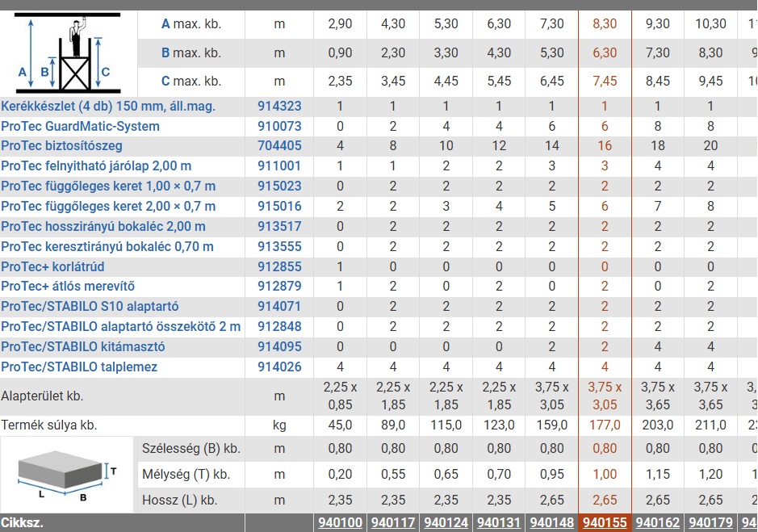The height and width of the screenshot is (532, 758).
Task: Click the A max value 10,30
Action: [710, 23]
